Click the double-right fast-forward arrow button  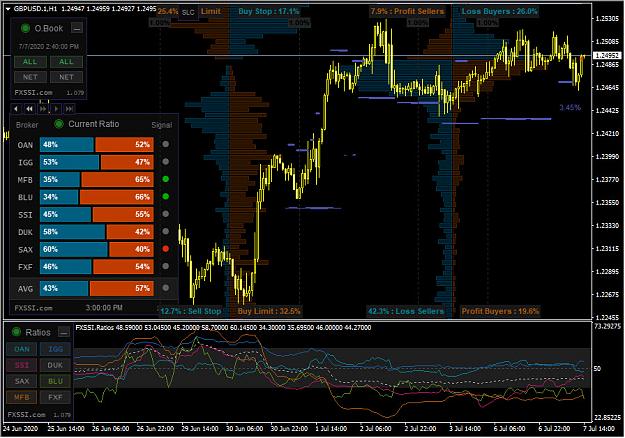[x=43, y=108]
